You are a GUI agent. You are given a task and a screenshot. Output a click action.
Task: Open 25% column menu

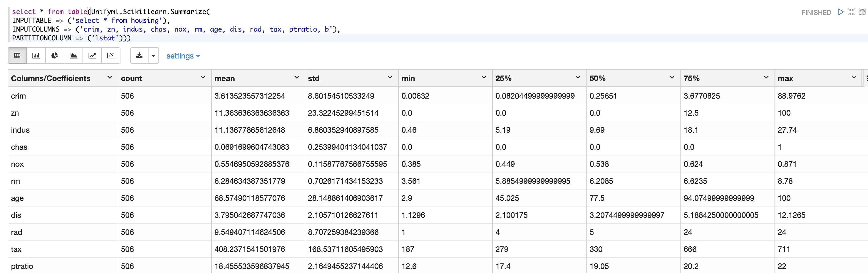tap(578, 77)
